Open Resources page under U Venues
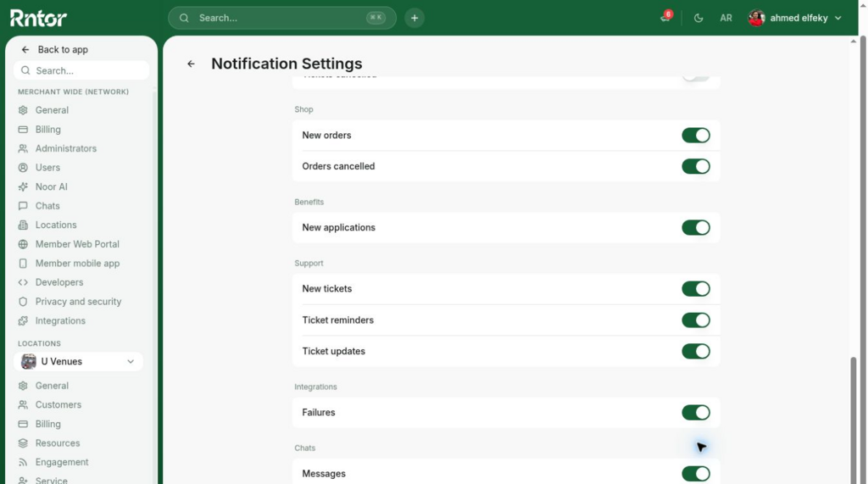This screenshot has width=868, height=484. click(x=58, y=443)
